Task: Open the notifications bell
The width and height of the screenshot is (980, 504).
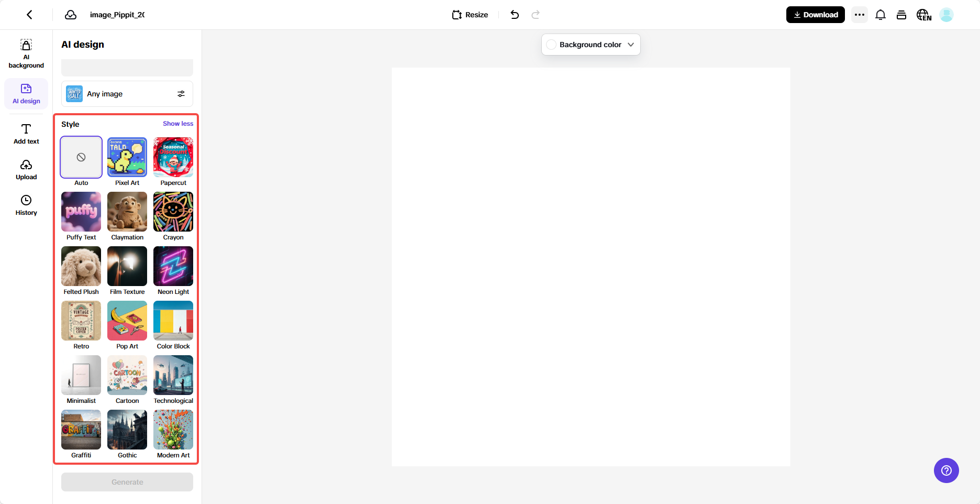Action: tap(881, 15)
